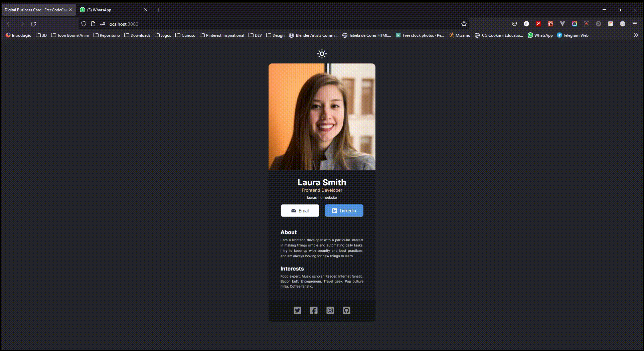Open the Mixamo bookmark
Image resolution: width=644 pixels, height=351 pixels.
coord(460,35)
